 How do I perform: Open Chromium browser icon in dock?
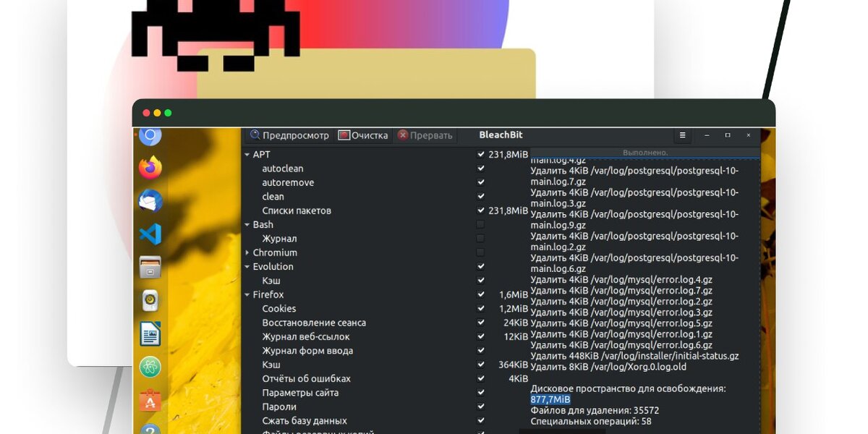150,135
